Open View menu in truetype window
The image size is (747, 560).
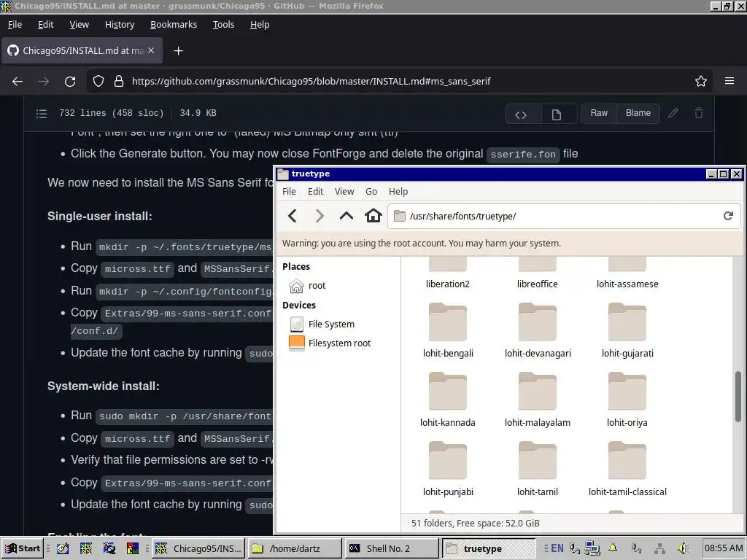pyautogui.click(x=344, y=192)
